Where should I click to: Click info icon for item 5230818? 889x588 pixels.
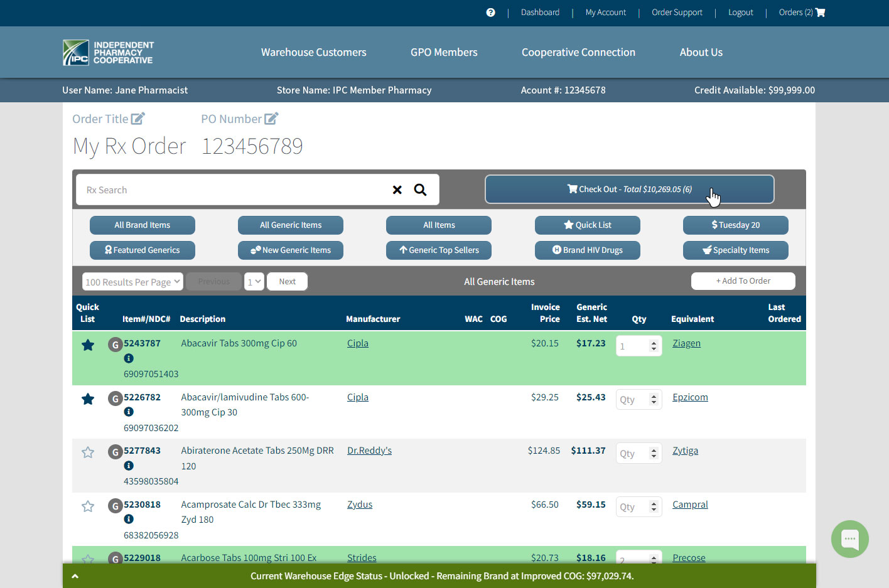tap(129, 519)
